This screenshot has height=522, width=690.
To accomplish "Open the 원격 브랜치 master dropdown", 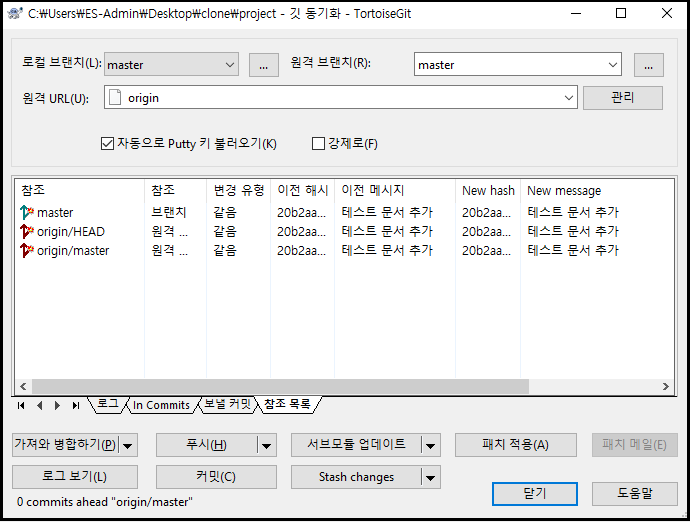I will pyautogui.click(x=613, y=65).
